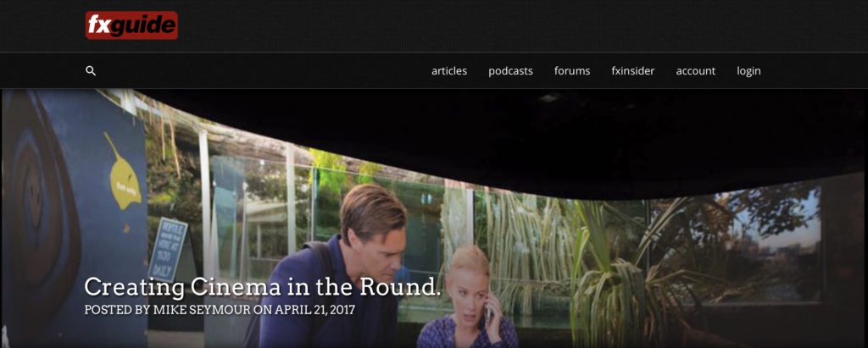This screenshot has height=348, width=868.
Task: Open the articles menu item
Action: tap(449, 71)
